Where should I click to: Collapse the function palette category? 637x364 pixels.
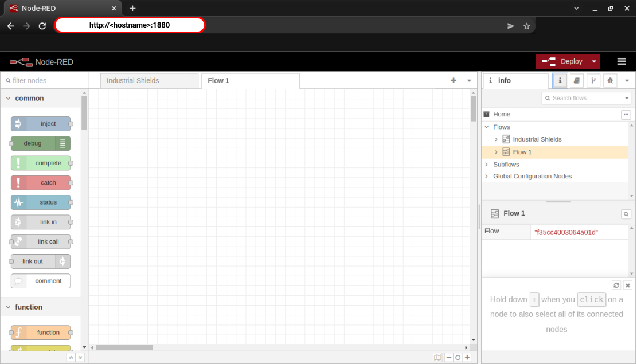[8, 307]
